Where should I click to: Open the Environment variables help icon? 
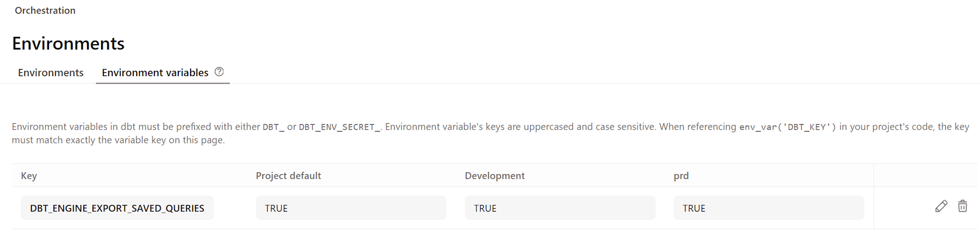219,72
